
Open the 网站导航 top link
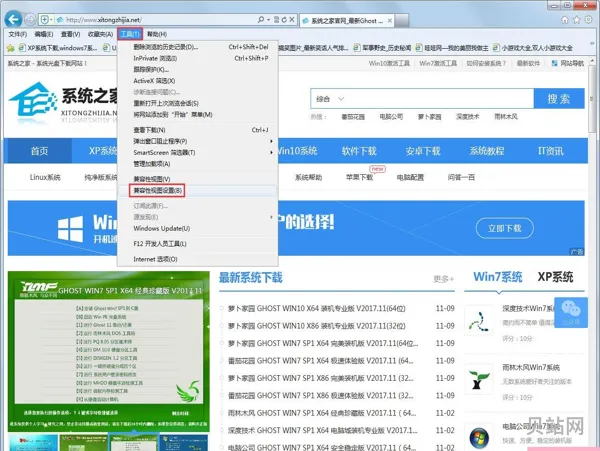pos(568,63)
